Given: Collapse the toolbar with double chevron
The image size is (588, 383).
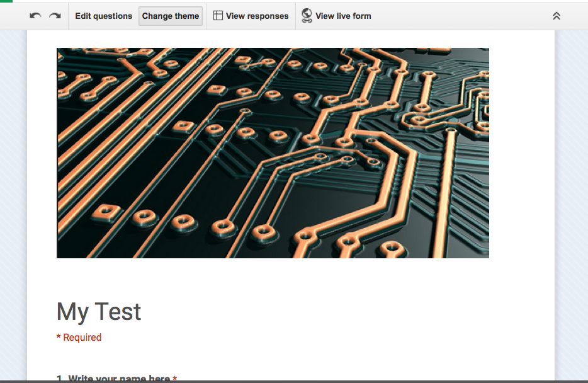Looking at the screenshot, I should (x=557, y=16).
